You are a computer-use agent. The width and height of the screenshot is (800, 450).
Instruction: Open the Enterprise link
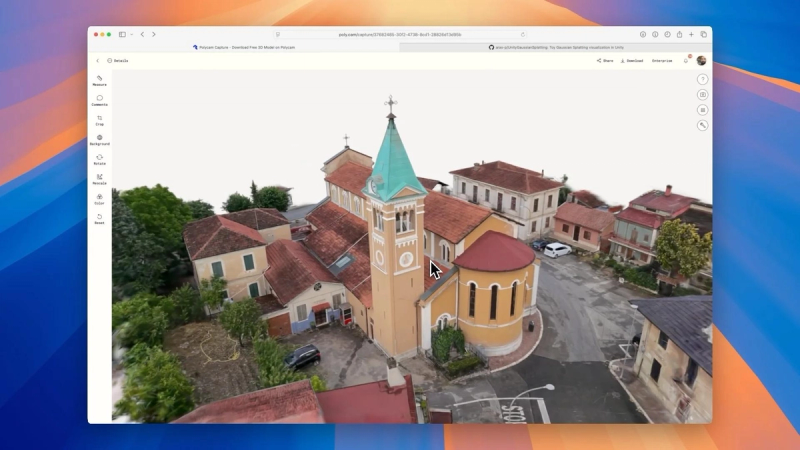[x=662, y=61]
